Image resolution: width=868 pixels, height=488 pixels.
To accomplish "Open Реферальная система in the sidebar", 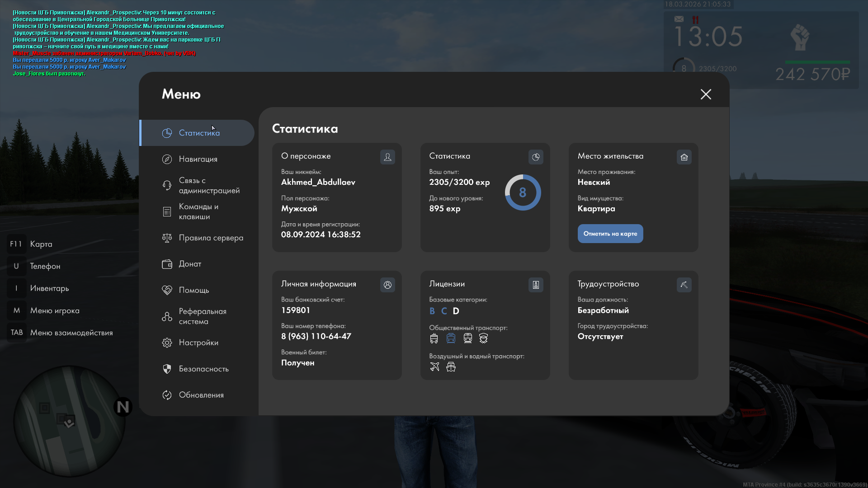I will pyautogui.click(x=202, y=316).
